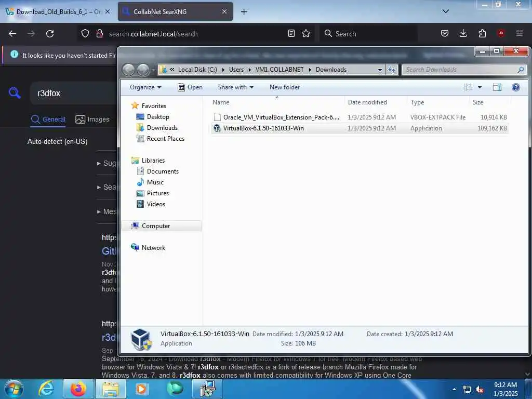The height and width of the screenshot is (399, 532).
Task: Change your view icon in Explorer
Action: [x=469, y=87]
